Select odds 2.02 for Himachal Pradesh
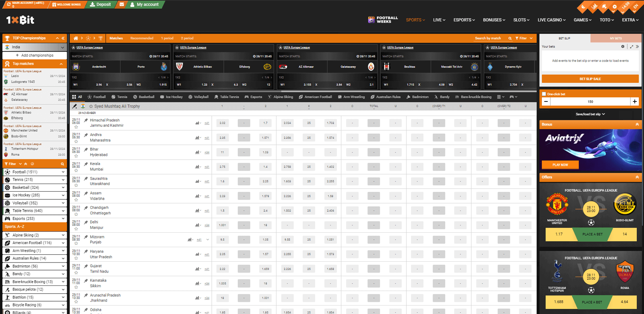 (x=222, y=123)
